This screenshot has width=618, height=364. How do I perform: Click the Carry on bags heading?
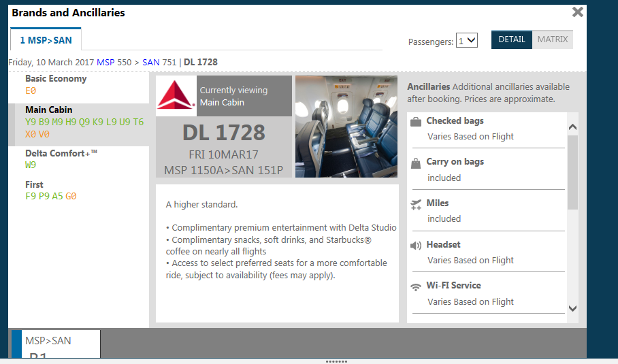tap(455, 161)
